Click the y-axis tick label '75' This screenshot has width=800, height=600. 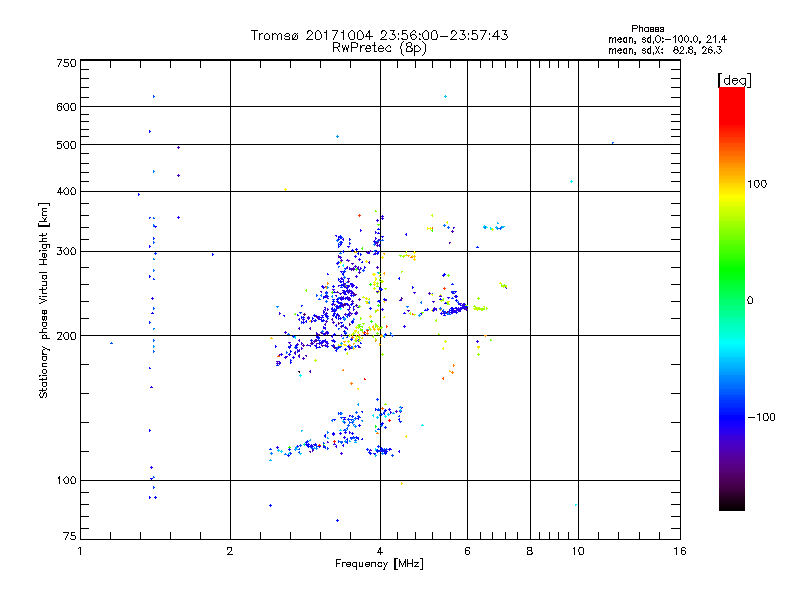click(70, 536)
